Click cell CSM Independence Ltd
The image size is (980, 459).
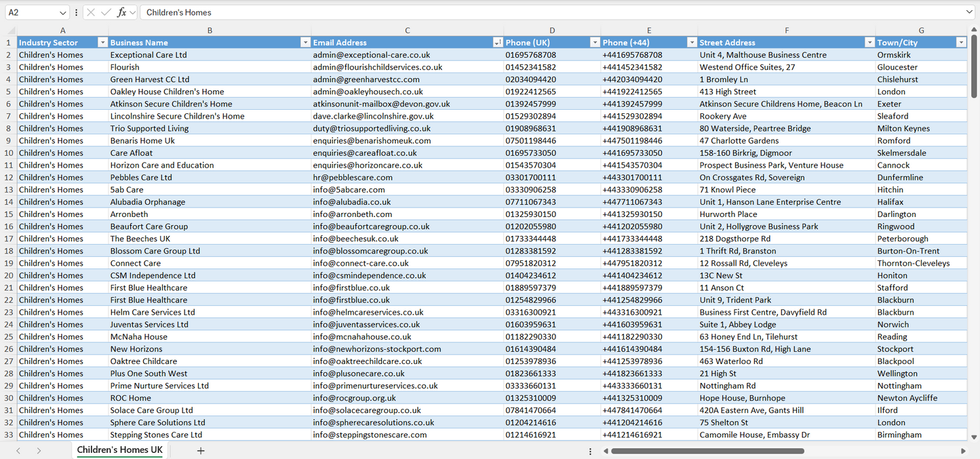[210, 275]
